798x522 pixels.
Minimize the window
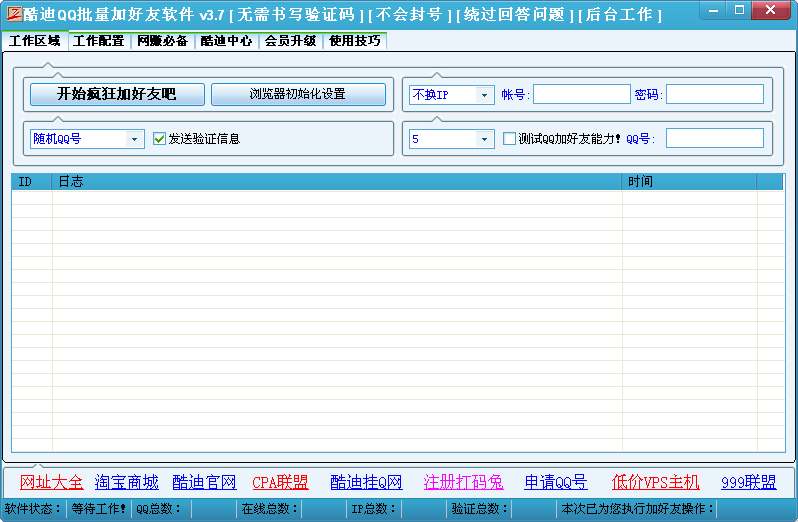point(714,10)
